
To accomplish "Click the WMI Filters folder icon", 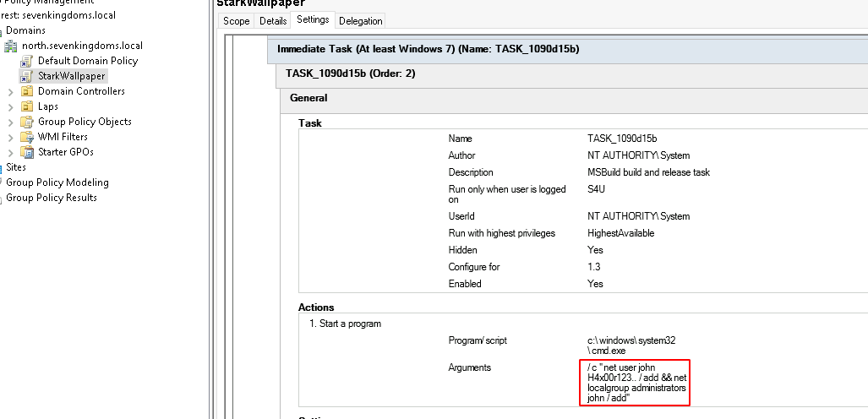I will 26,137.
